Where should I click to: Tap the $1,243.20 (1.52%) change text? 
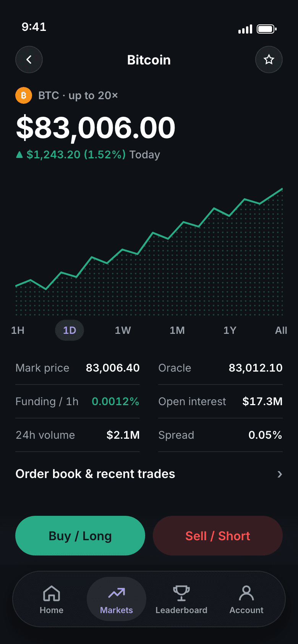[76, 155]
